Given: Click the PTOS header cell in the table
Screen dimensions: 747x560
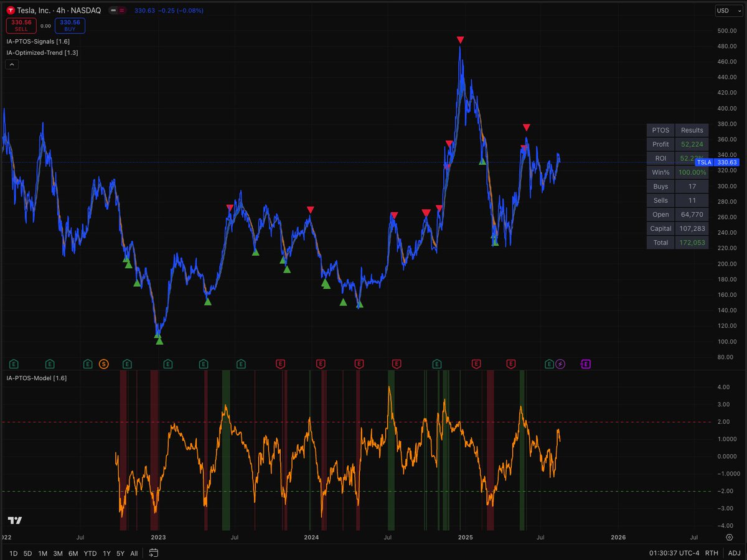Looking at the screenshot, I should 660,130.
